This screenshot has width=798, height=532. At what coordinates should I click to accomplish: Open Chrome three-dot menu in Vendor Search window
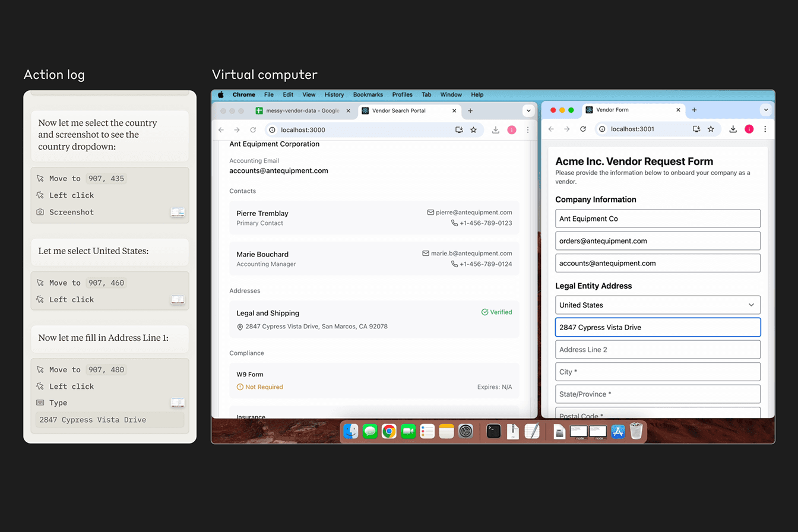[527, 130]
